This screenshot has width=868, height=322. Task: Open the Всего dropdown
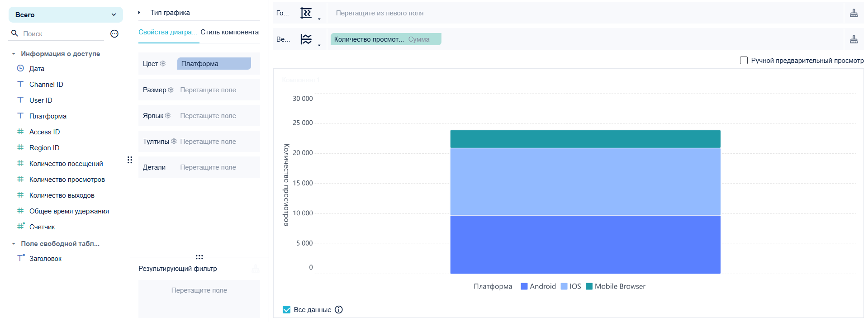coord(66,15)
